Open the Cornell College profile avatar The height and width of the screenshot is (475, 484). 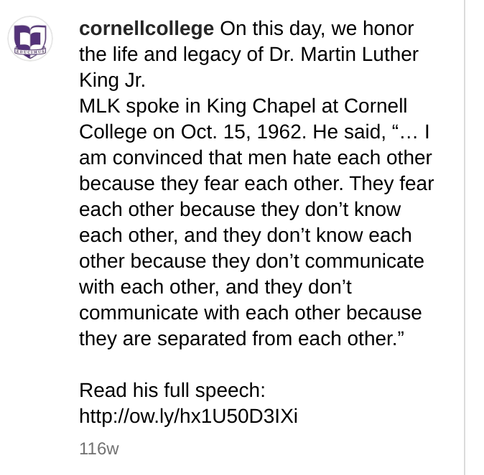point(30,38)
